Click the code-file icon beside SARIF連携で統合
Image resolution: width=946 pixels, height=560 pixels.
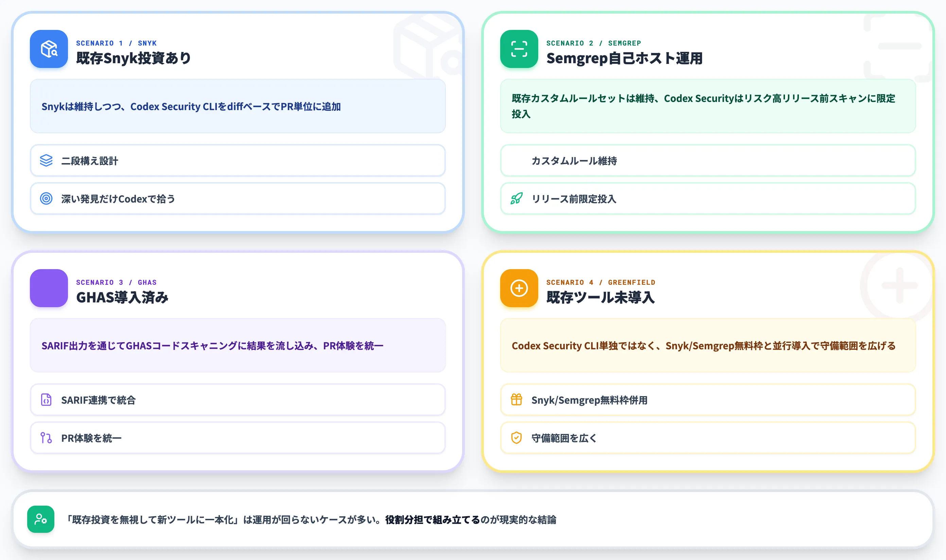pyautogui.click(x=47, y=400)
